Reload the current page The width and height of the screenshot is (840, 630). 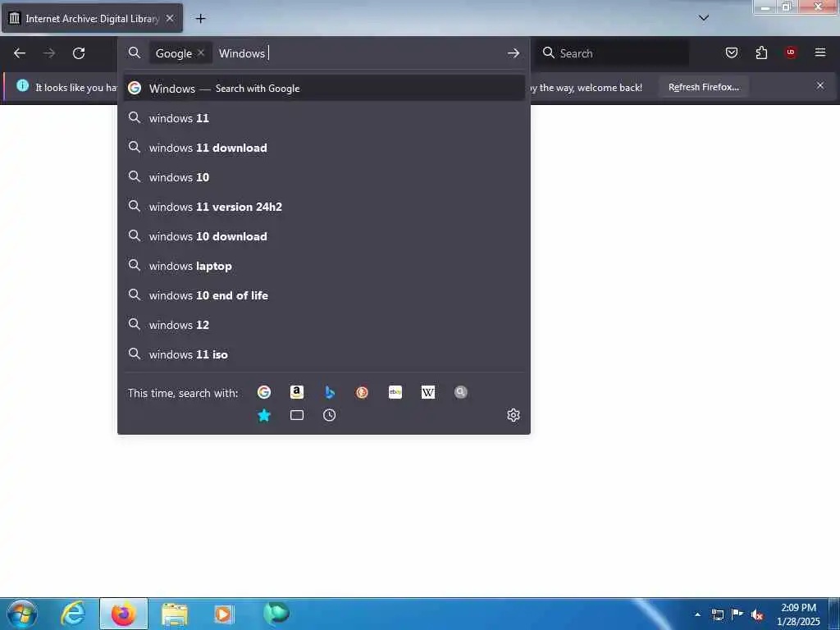point(79,53)
